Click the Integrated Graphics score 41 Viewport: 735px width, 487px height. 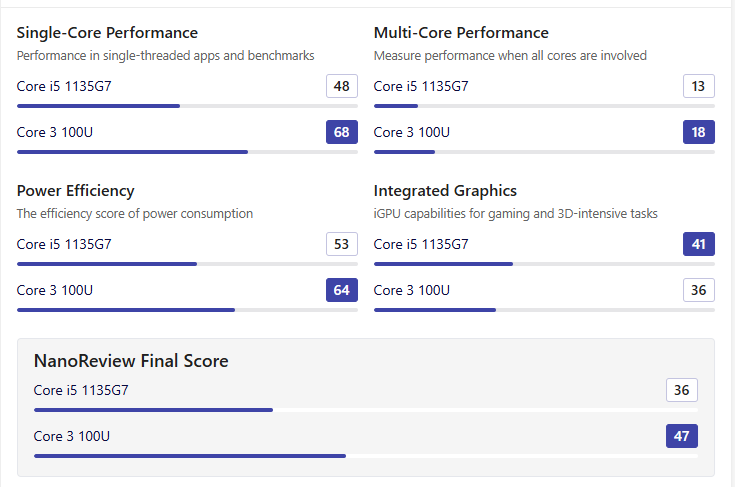[x=698, y=244]
